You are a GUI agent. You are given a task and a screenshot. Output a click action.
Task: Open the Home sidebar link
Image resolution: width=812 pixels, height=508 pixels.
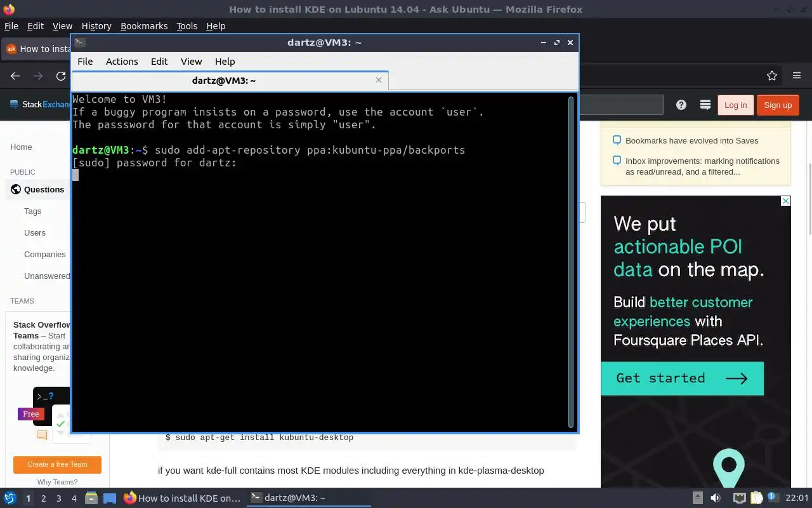21,147
